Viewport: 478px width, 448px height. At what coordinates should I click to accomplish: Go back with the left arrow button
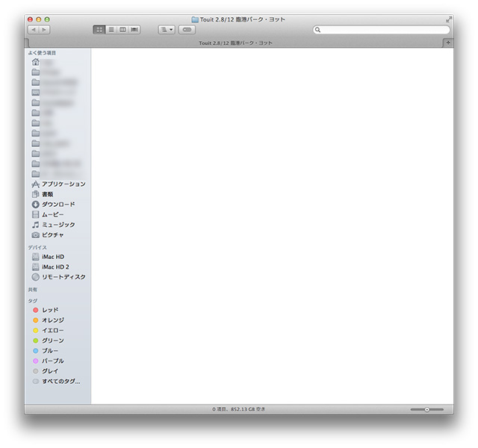point(34,30)
